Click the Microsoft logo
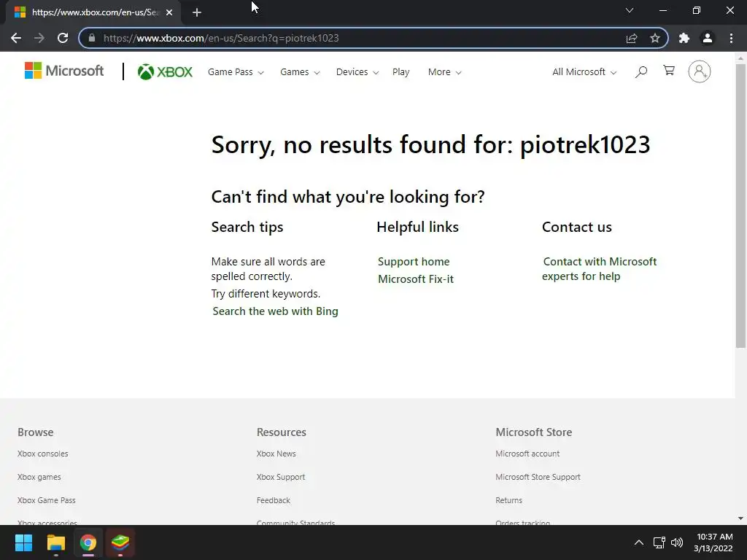 point(64,71)
